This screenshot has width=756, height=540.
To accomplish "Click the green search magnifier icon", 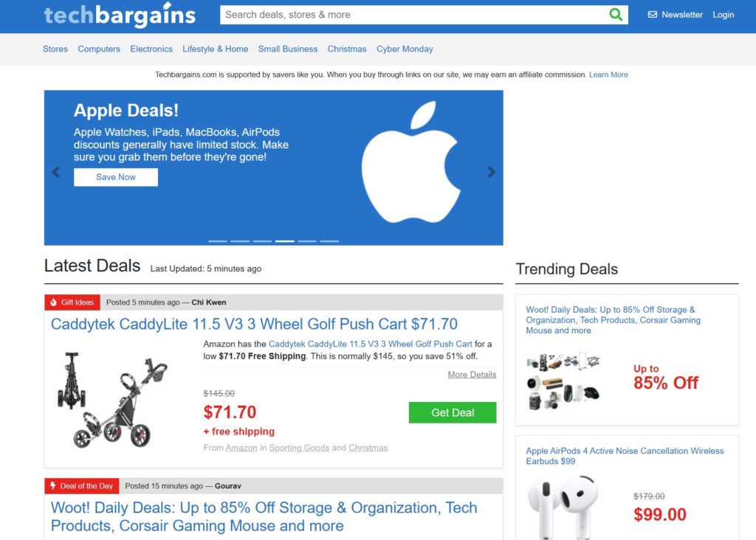I will [616, 15].
